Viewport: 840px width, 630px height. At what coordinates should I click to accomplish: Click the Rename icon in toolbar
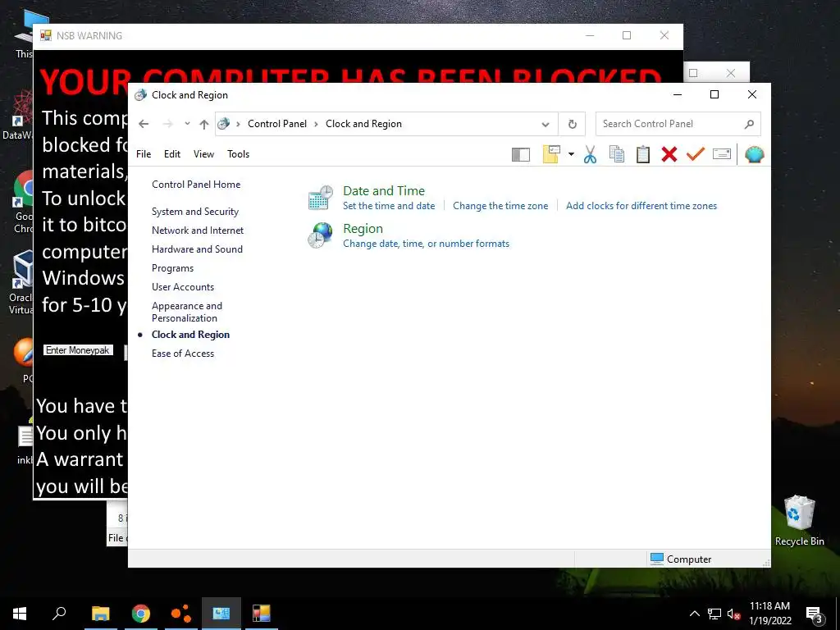[722, 154]
